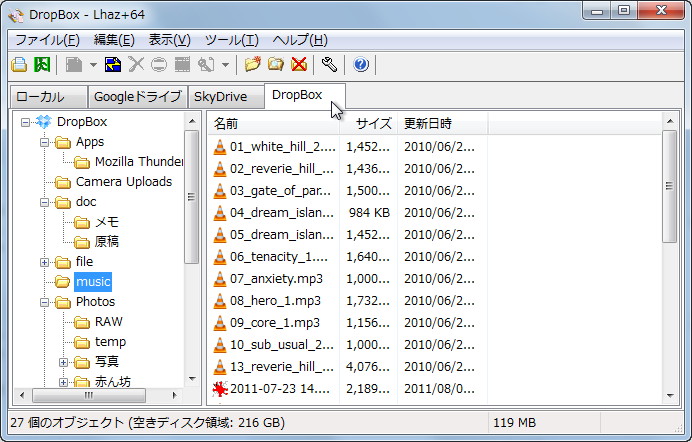This screenshot has width=692, height=442.
Task: Click the open archive toolbar icon
Action: tap(19, 65)
